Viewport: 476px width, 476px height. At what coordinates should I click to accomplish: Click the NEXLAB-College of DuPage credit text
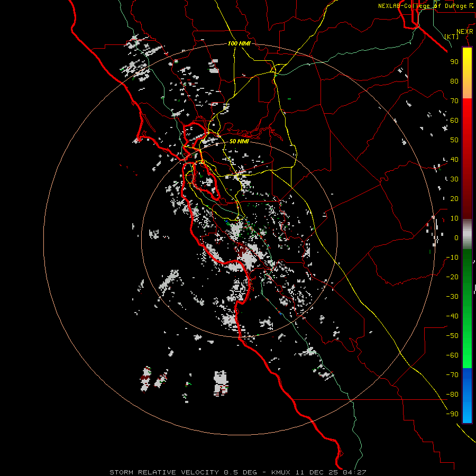[426, 6]
